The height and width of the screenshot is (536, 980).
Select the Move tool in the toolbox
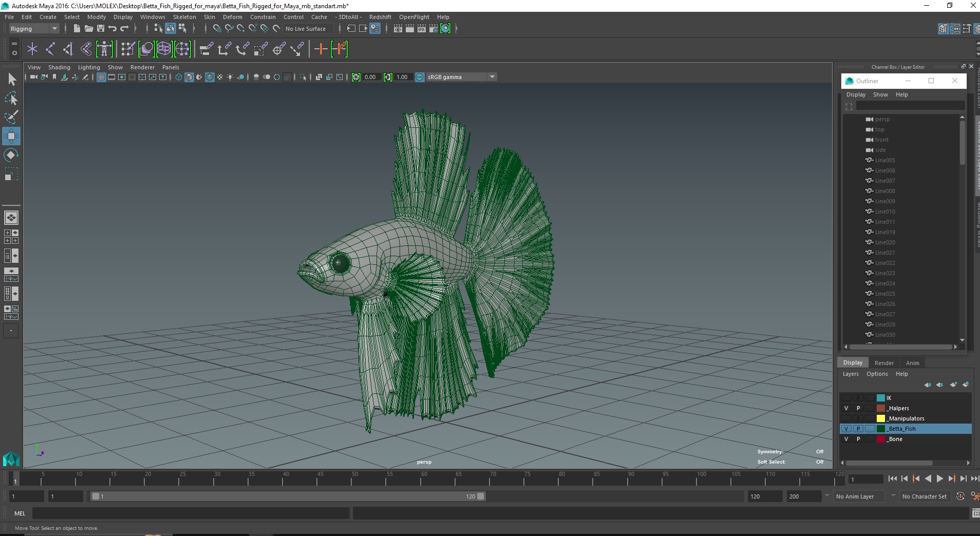click(x=11, y=136)
